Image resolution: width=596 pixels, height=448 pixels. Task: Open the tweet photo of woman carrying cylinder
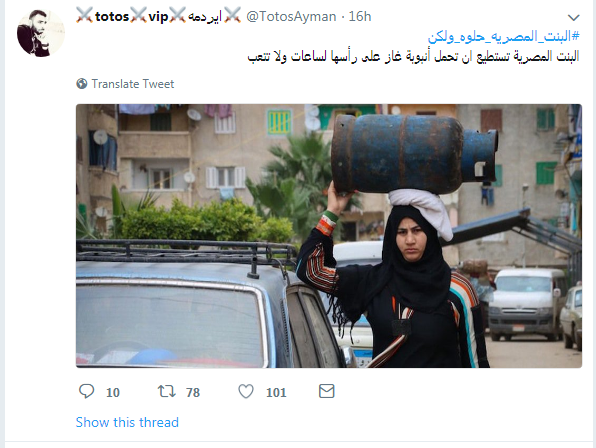329,236
